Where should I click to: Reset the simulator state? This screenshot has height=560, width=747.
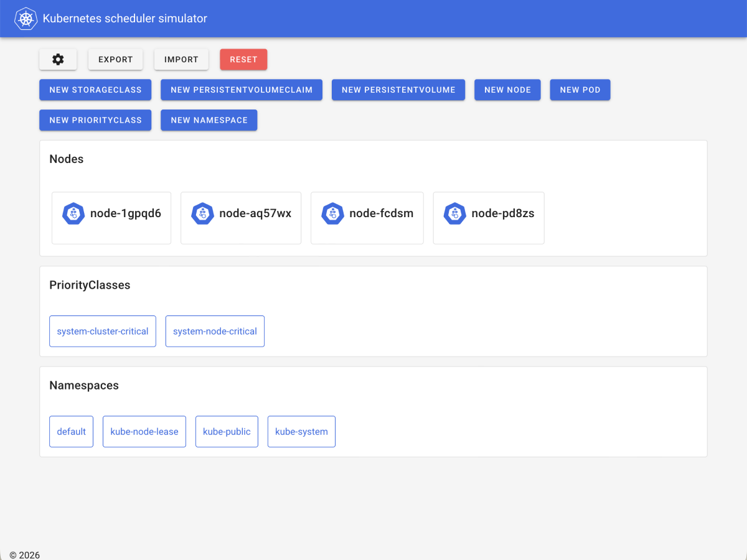pyautogui.click(x=243, y=59)
